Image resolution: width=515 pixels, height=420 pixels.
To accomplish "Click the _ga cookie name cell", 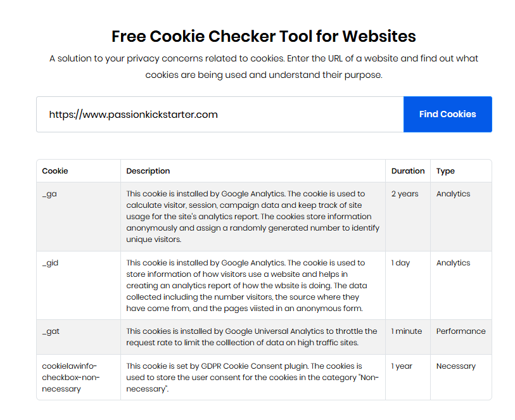I will (x=79, y=217).
